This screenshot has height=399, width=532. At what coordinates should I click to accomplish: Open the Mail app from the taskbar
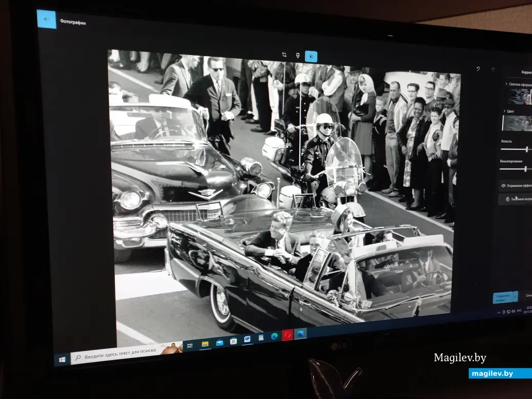point(219,342)
